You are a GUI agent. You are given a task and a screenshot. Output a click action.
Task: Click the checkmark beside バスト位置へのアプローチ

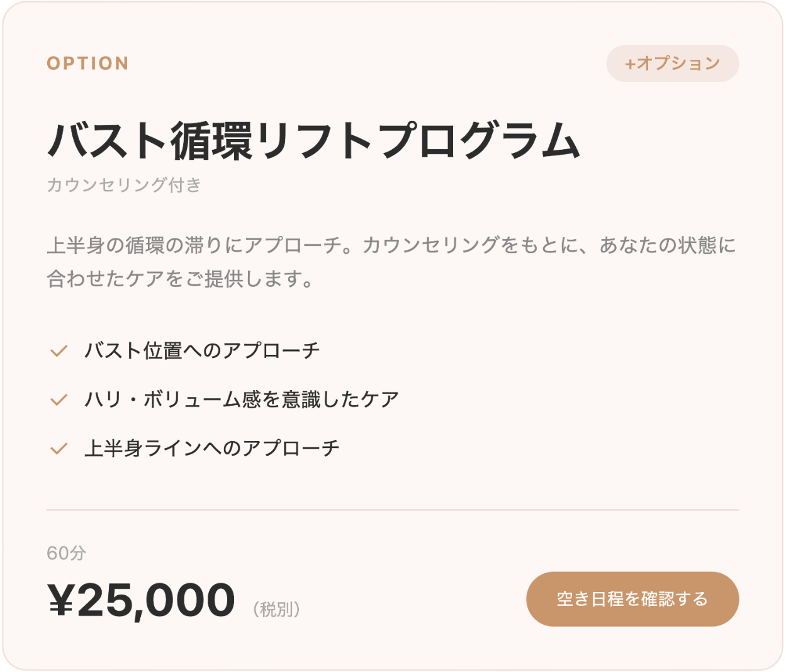click(59, 350)
